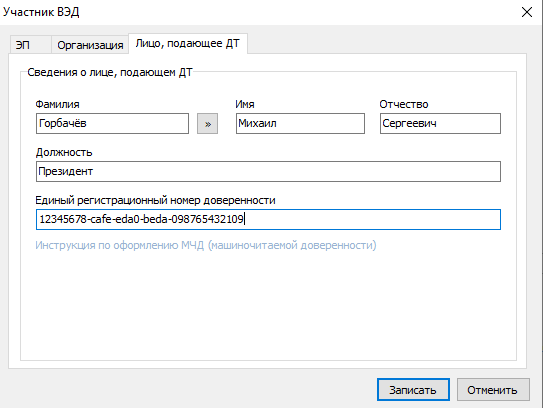Click the Сведения о лице group title

point(110,72)
